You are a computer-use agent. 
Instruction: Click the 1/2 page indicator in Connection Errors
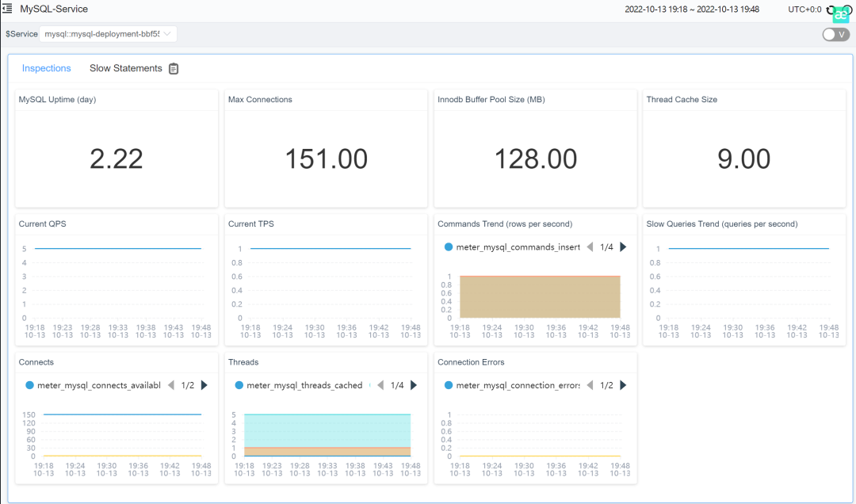606,385
